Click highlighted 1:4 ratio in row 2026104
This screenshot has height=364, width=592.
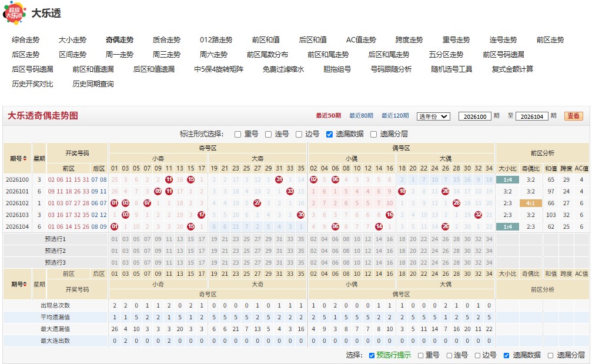(507, 226)
